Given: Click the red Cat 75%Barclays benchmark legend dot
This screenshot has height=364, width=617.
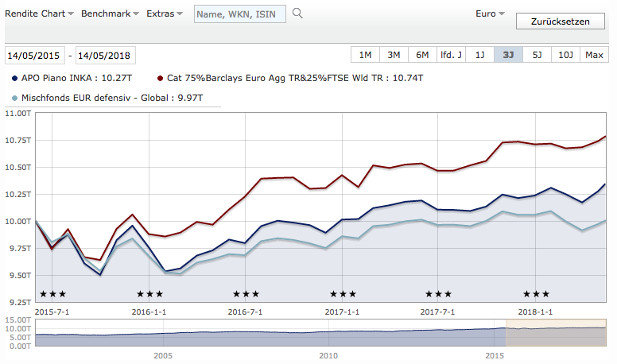Looking at the screenshot, I should [160, 79].
